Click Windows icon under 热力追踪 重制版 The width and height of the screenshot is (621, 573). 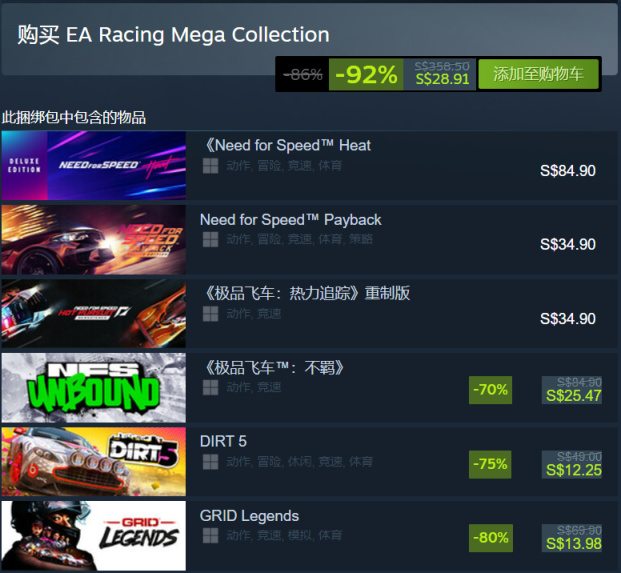point(210,314)
